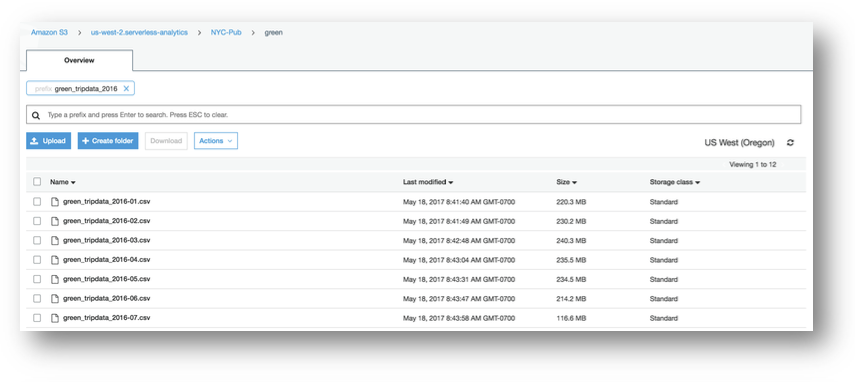The height and width of the screenshot is (382, 855).
Task: Click file icon of green_tripdata_2016-03.csv
Action: point(55,240)
